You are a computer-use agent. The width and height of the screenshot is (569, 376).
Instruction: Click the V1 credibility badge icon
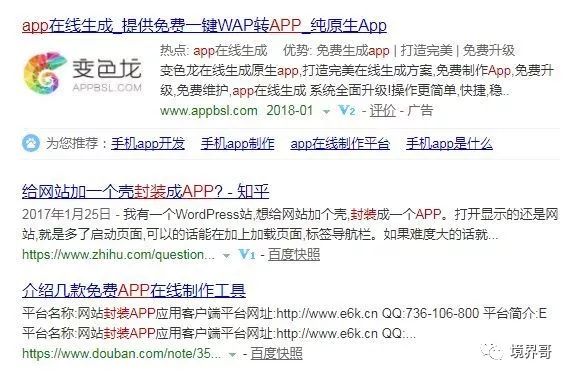247,255
